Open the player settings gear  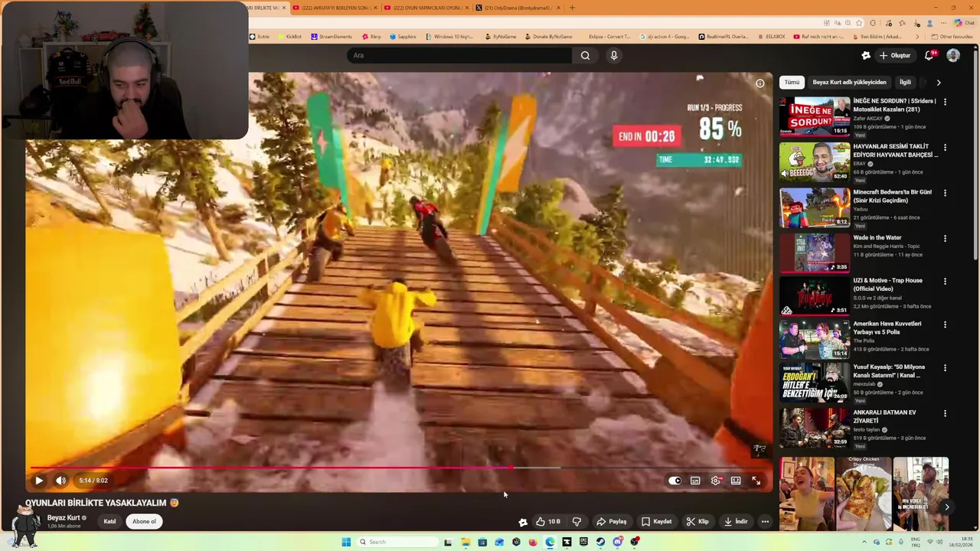[x=716, y=481]
